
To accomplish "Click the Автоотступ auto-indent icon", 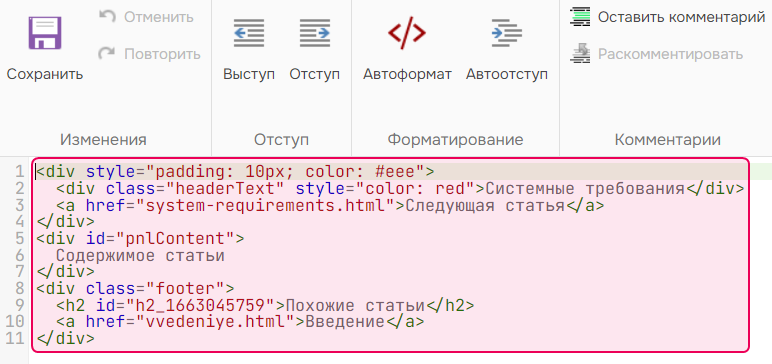I will tap(507, 33).
